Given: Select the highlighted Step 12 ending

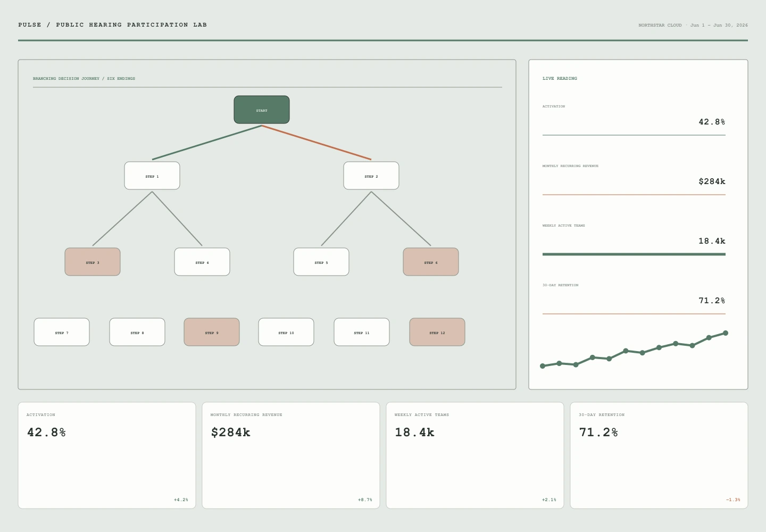Looking at the screenshot, I should point(437,332).
